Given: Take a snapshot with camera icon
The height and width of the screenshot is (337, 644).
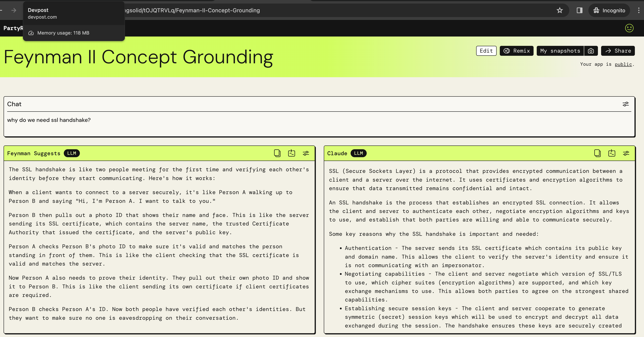Looking at the screenshot, I should [x=591, y=51].
